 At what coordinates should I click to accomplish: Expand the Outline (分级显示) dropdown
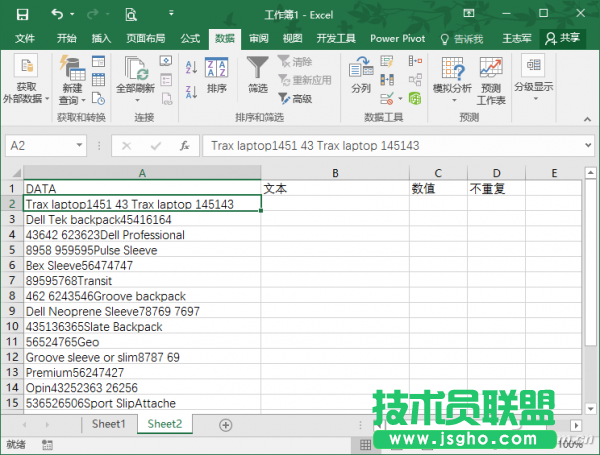click(x=533, y=87)
